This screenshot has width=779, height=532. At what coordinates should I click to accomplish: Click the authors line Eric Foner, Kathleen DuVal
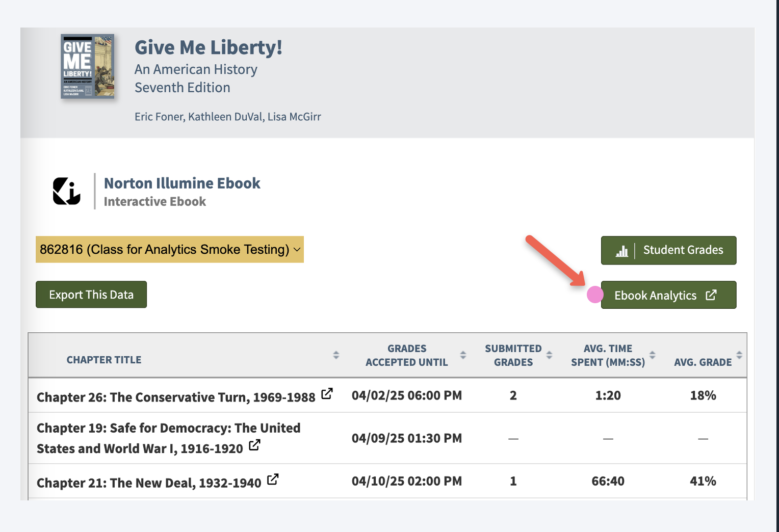pos(228,117)
